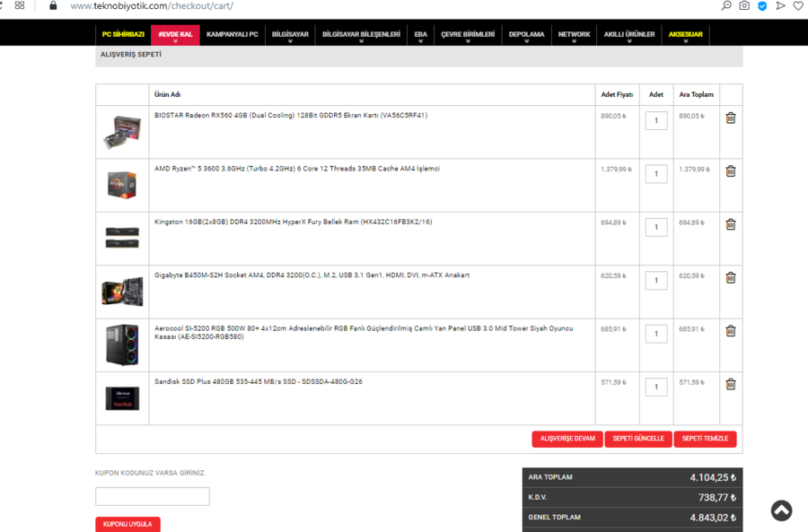Image resolution: width=808 pixels, height=532 pixels.
Task: Open BIOSTAR Radeon RX560 product thumbnail
Action: click(x=122, y=132)
